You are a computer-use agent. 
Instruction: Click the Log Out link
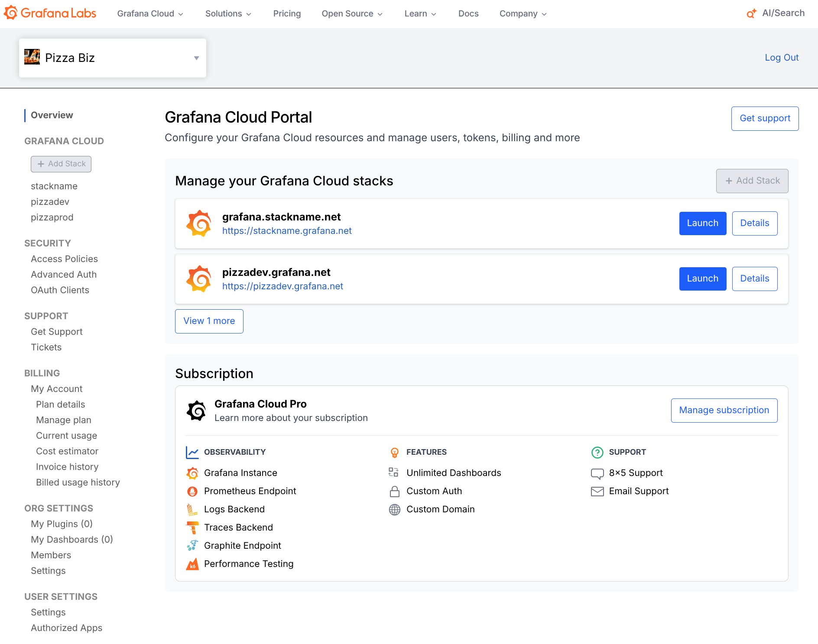coord(782,58)
